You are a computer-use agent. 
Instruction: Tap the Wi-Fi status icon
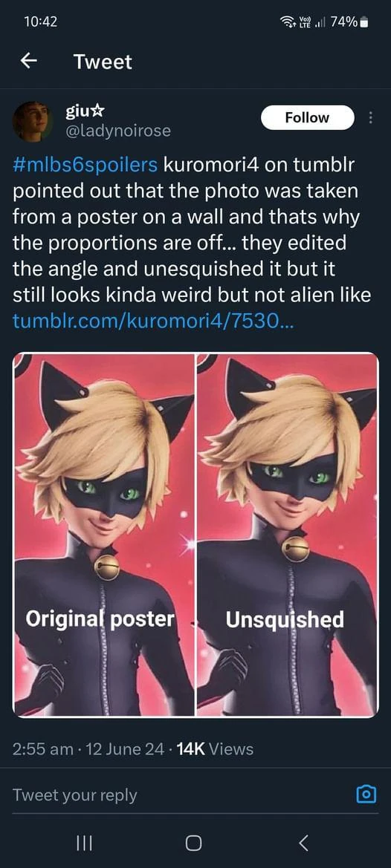(288, 22)
